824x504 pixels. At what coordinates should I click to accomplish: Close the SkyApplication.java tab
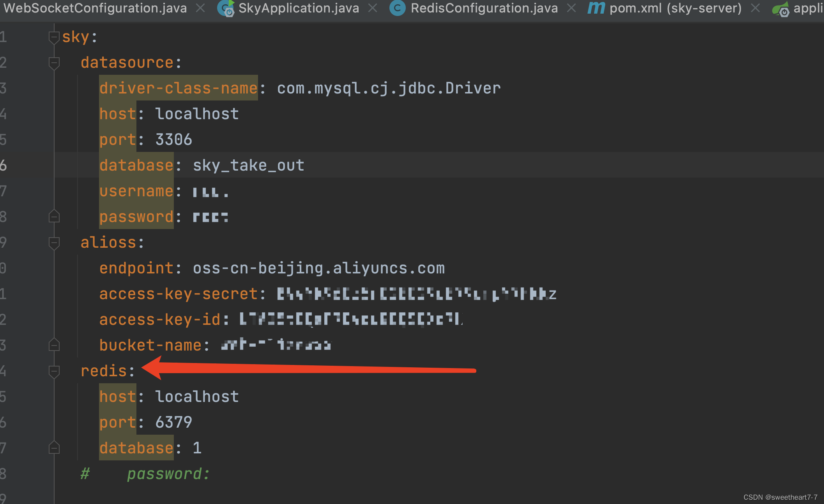373,8
